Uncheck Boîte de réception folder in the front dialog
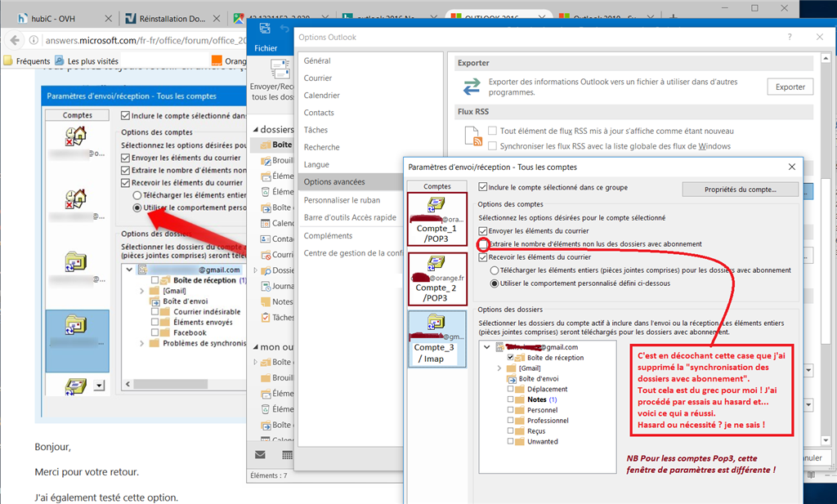 [x=510, y=357]
